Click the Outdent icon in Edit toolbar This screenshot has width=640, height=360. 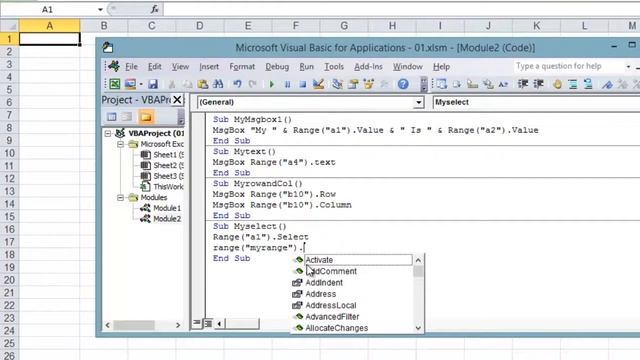click(538, 84)
